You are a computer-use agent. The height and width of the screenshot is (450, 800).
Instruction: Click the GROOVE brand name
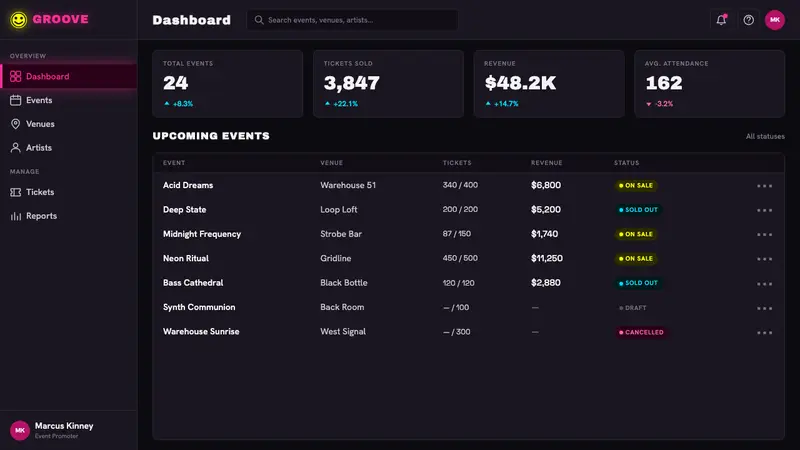[x=60, y=19]
